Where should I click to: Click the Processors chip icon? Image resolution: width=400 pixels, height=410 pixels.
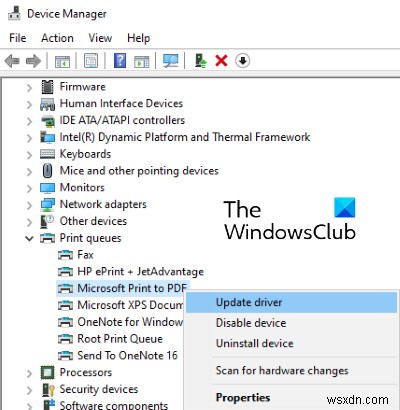[x=47, y=372]
